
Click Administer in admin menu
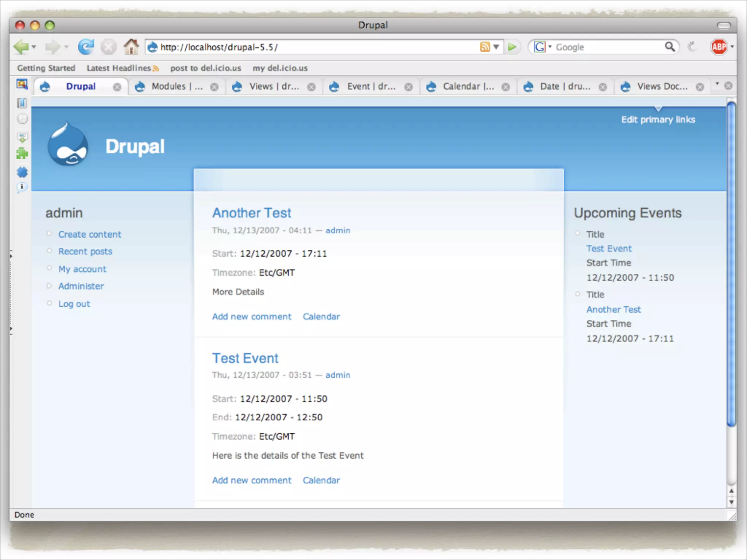pos(81,286)
